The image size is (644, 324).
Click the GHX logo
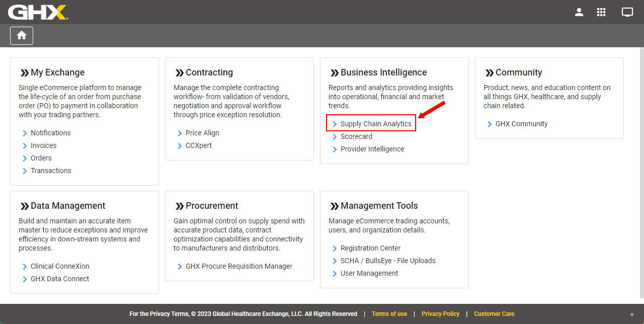click(x=38, y=12)
